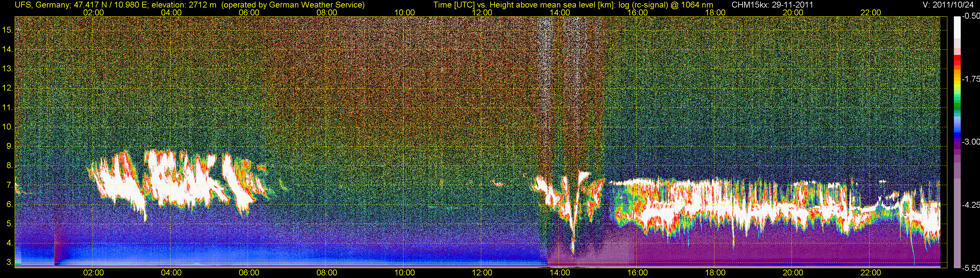
Task: Click the 'CHM15kx: 29-11-2011' instrument date label
Action: click(772, 5)
